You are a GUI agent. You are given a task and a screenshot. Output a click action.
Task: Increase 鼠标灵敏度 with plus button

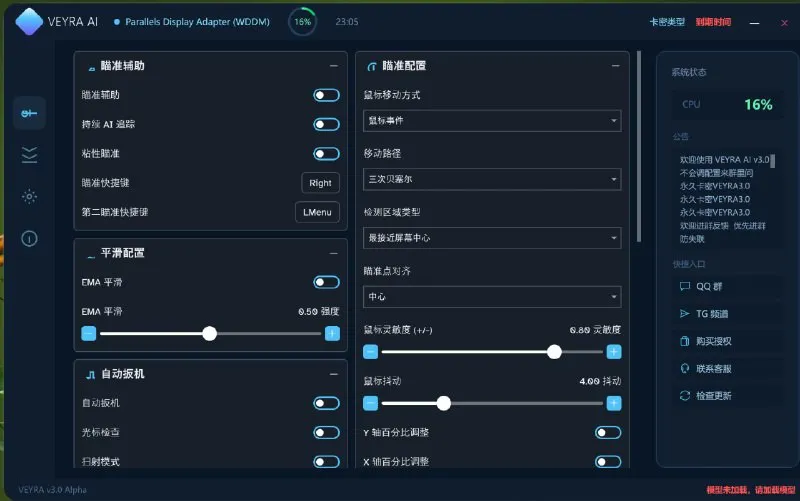[614, 352]
